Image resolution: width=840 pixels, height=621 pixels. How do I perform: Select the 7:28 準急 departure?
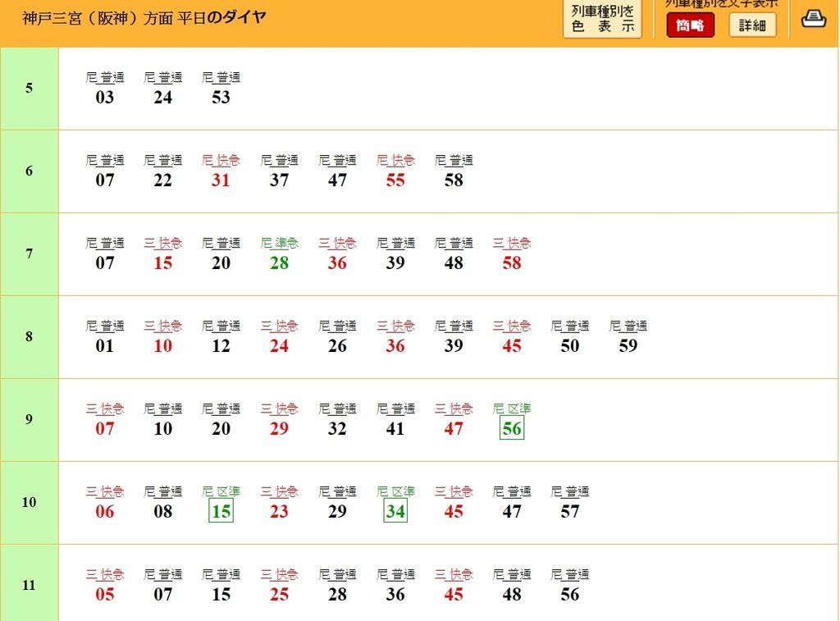(279, 263)
